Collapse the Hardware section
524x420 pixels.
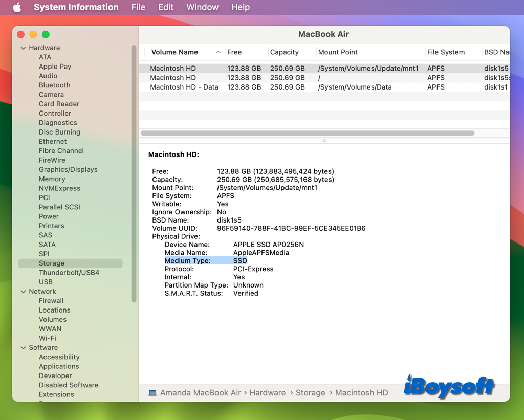pos(23,48)
